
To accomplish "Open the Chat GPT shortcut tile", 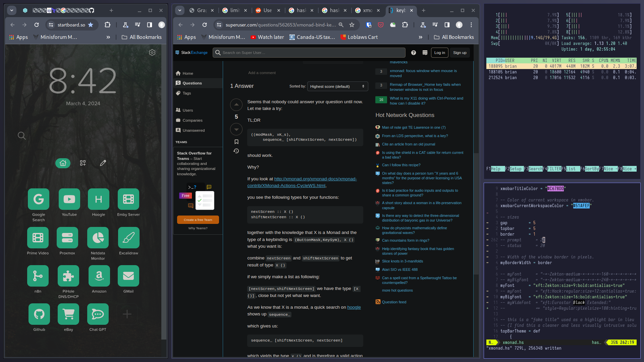I will [x=98, y=314].
